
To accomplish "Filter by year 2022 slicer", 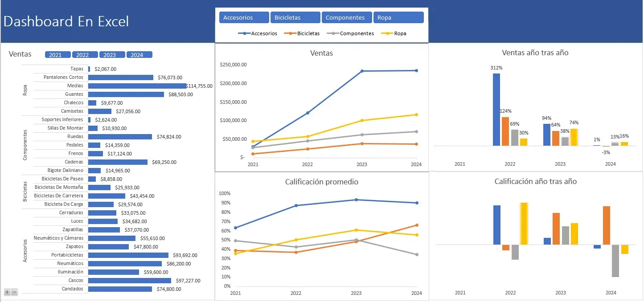I will click(85, 55).
